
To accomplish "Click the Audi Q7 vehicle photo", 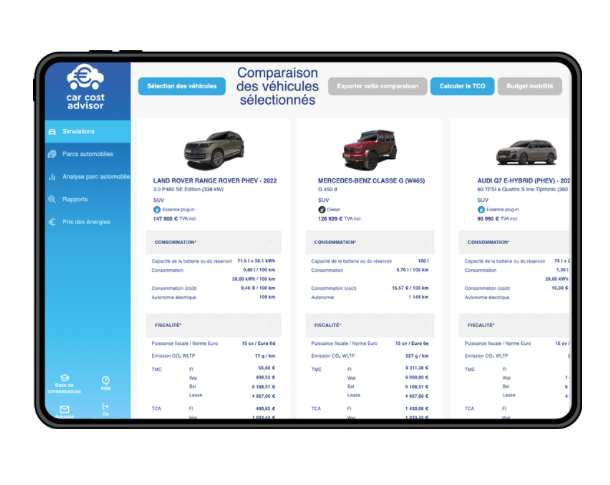I will coord(526,152).
